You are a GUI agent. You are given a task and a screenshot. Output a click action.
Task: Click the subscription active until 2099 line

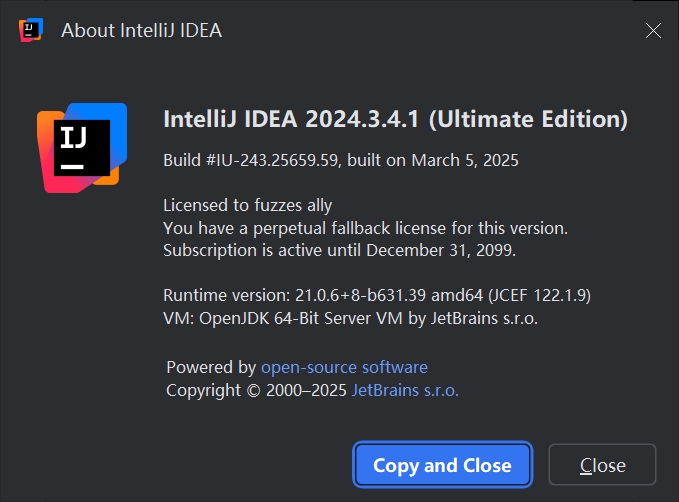tap(353, 250)
